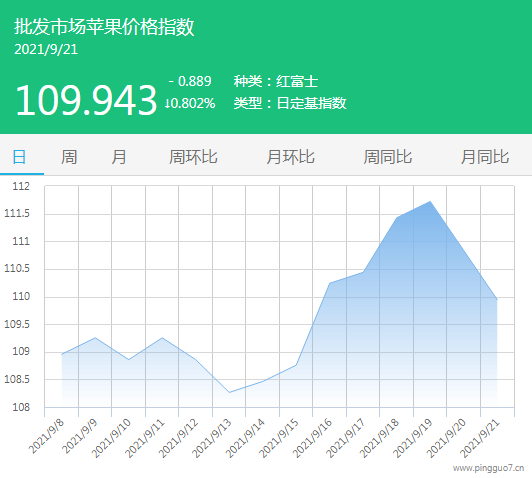Open the 周同比 tab
Viewport: 532px width, 478px height.
coord(387,157)
